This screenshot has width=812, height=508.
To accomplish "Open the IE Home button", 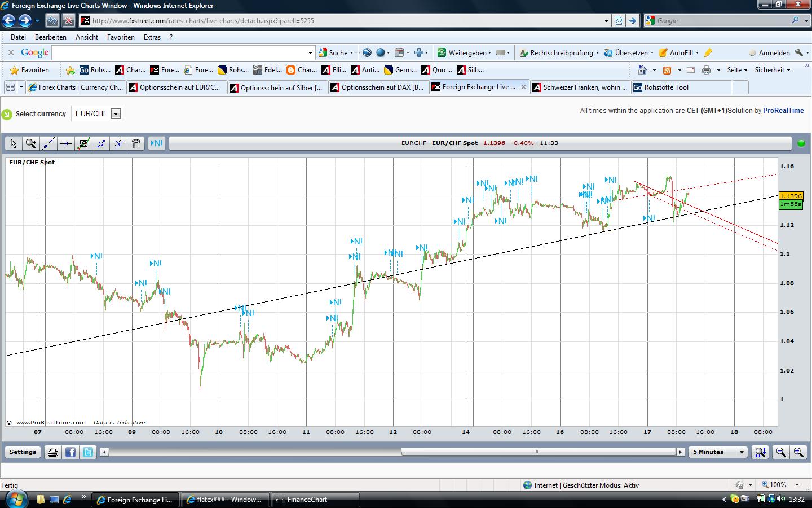I will [x=642, y=70].
